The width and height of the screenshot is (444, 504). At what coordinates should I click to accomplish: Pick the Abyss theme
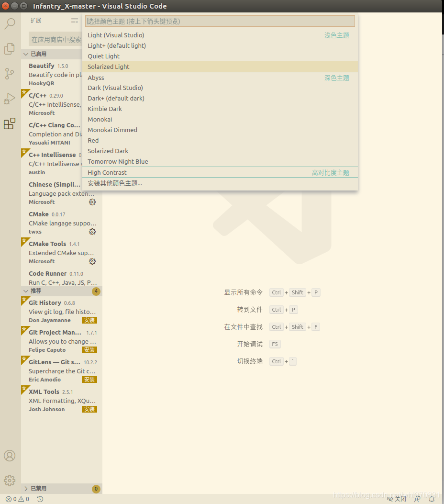click(x=220, y=78)
